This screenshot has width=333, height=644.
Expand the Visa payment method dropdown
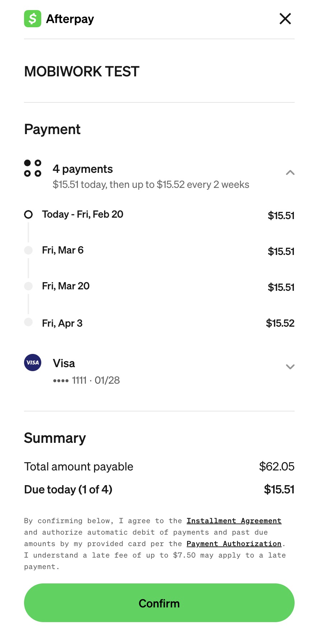(x=290, y=366)
